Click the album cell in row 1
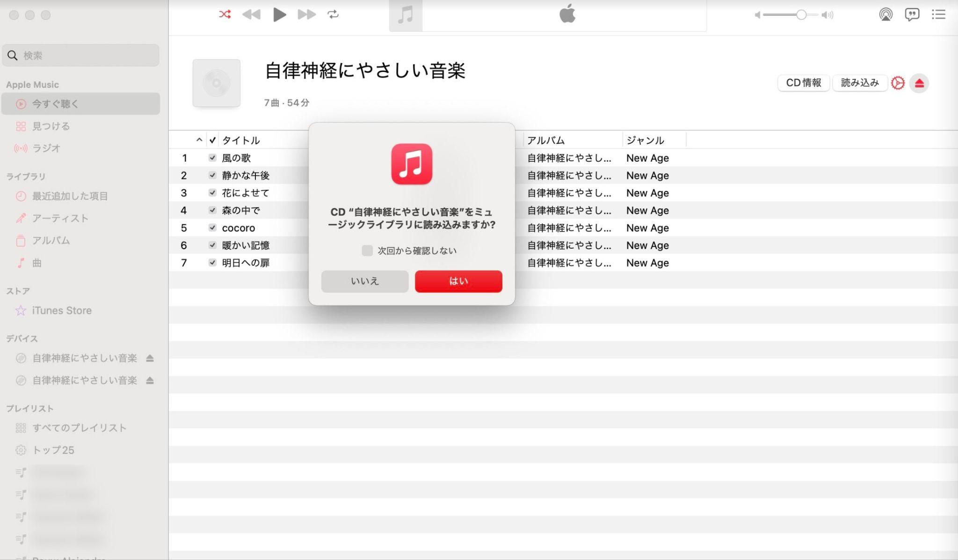Viewport: 958px width, 560px height. (569, 158)
